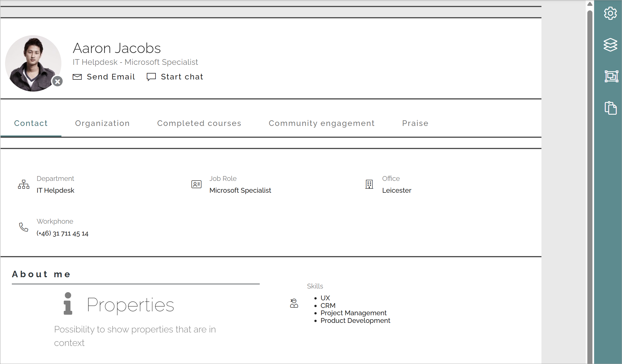Screen dimensions: 622x364
Task: Open the Praise tab
Action: [x=415, y=123]
